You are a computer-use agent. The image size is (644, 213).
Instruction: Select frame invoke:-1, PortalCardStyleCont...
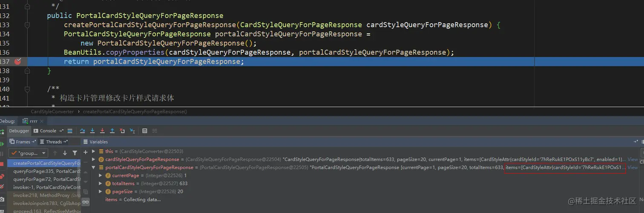click(x=44, y=187)
